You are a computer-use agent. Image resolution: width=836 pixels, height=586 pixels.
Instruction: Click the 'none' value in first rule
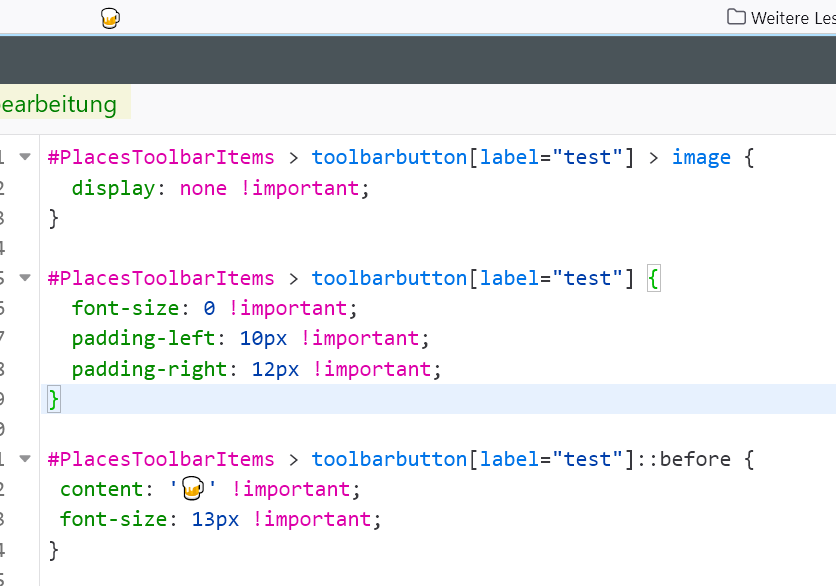203,188
